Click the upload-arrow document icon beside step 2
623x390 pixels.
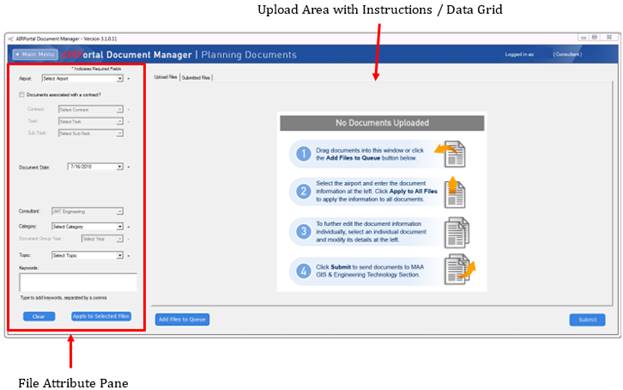pos(455,192)
